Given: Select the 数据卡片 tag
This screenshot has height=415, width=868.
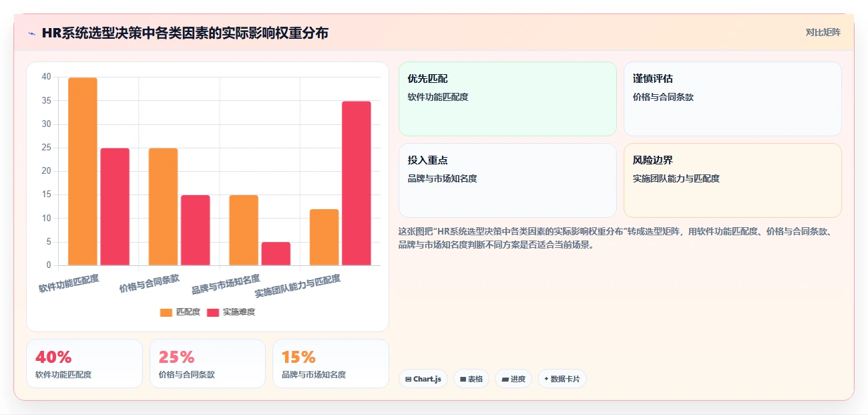Looking at the screenshot, I should coord(562,379).
